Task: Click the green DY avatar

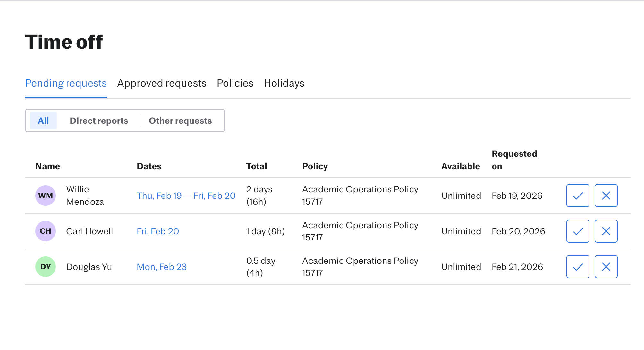Action: pos(46,267)
